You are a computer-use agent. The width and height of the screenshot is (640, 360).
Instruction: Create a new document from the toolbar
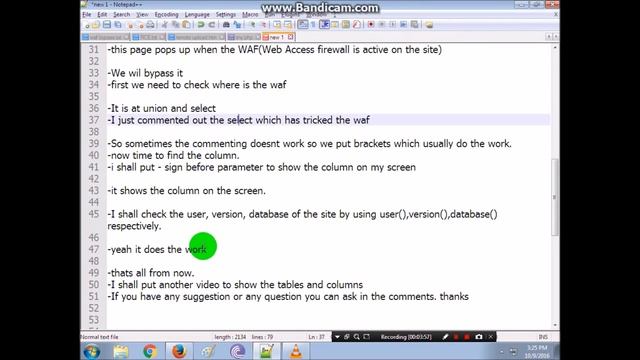pyautogui.click(x=87, y=25)
